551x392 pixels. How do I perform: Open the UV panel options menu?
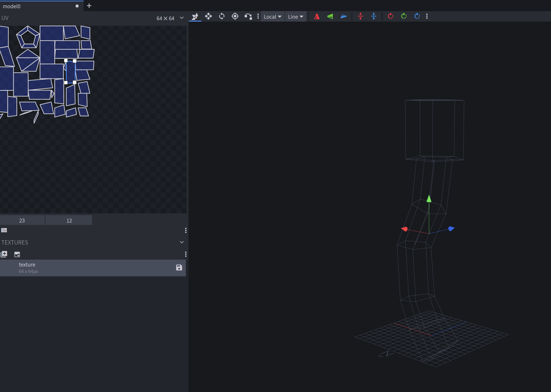click(186, 230)
